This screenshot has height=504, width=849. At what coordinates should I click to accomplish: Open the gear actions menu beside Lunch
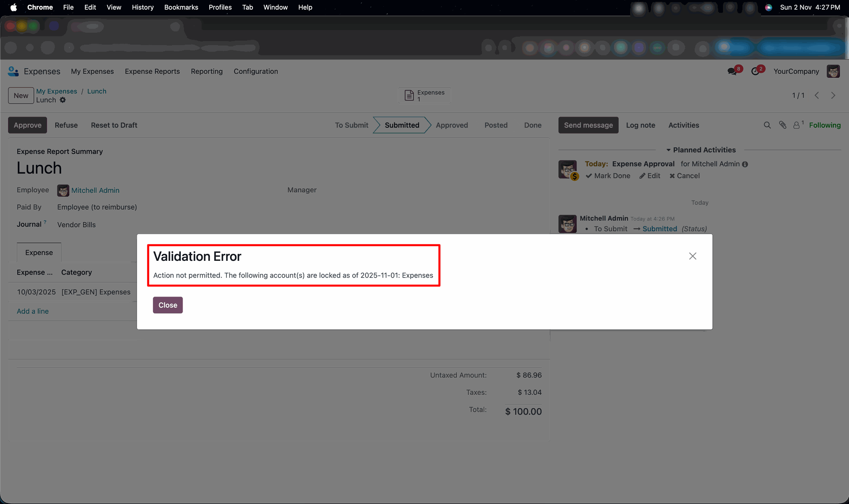pos(63,100)
